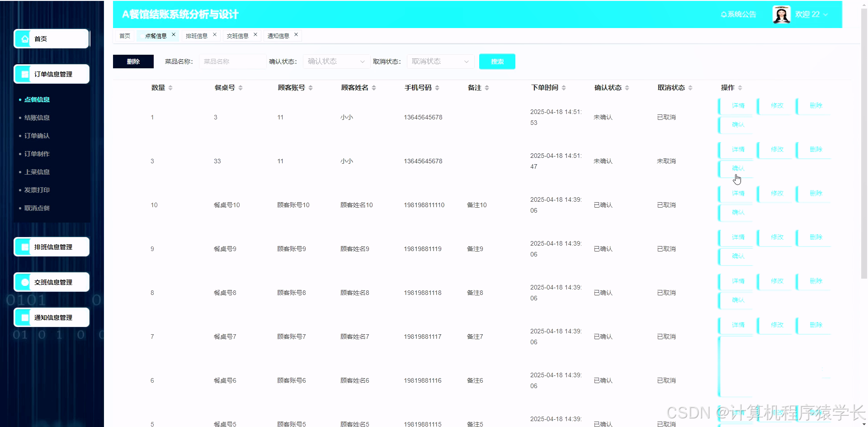Screen dimensions: 868x427
Task: Click the 排班信息管理 module icon
Action: click(24, 247)
